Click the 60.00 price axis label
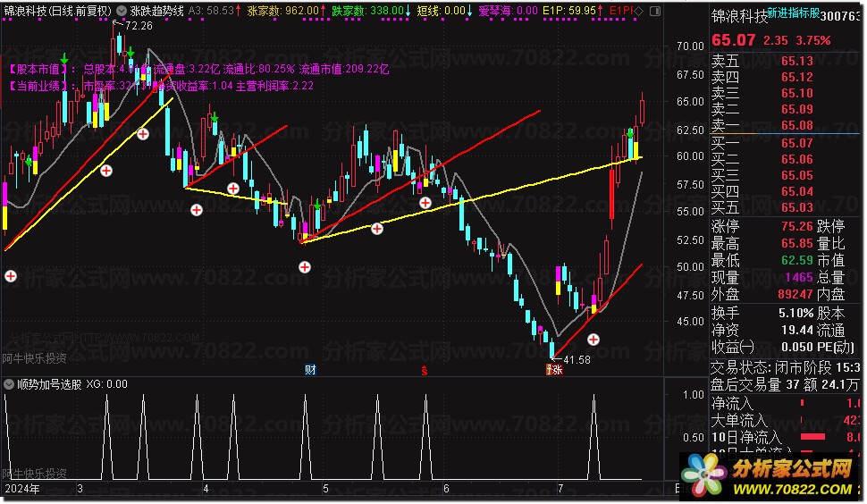 pyautogui.click(x=690, y=156)
